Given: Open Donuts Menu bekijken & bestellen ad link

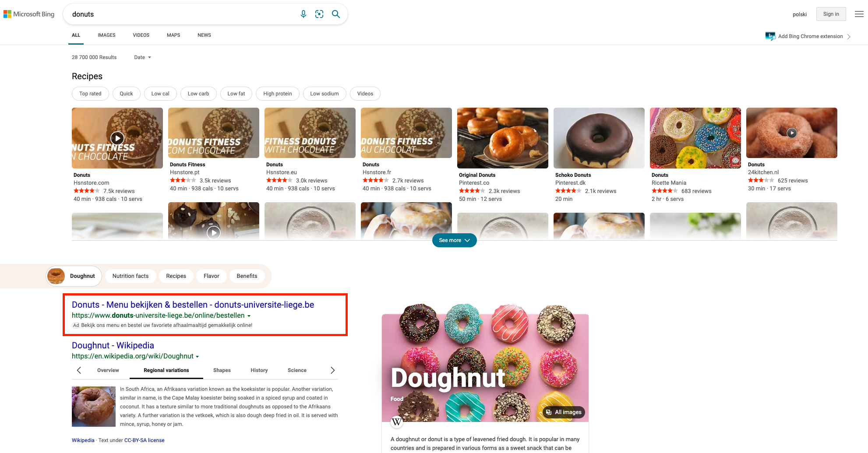Looking at the screenshot, I should [193, 305].
